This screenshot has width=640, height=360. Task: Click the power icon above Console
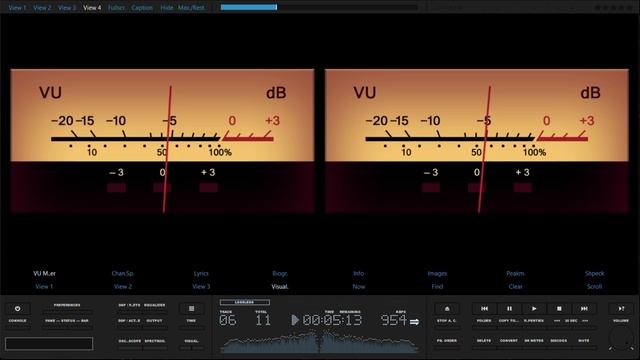click(17, 309)
